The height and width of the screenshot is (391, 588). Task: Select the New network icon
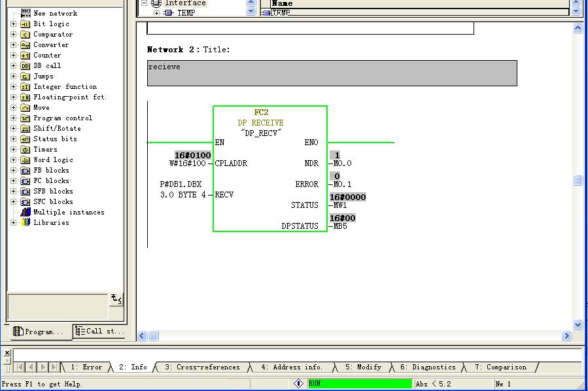click(26, 13)
